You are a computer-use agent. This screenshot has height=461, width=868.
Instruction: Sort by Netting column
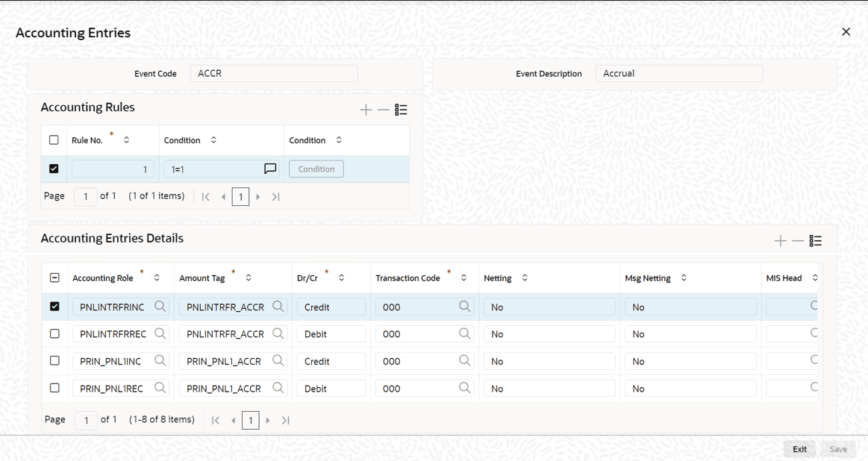tap(525, 277)
